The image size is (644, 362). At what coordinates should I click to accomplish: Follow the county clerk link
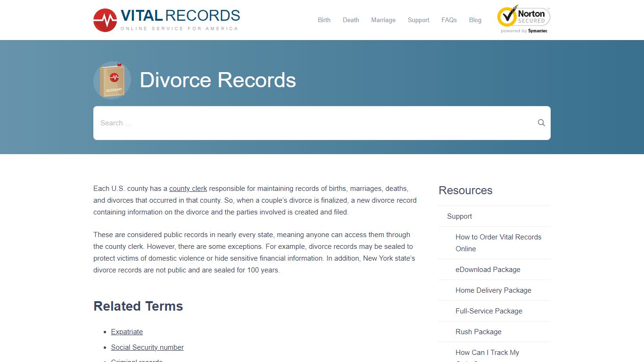pos(188,189)
